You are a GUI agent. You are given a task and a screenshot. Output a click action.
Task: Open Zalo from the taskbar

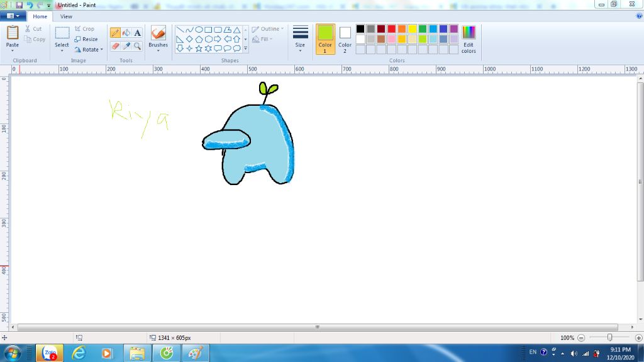50,353
